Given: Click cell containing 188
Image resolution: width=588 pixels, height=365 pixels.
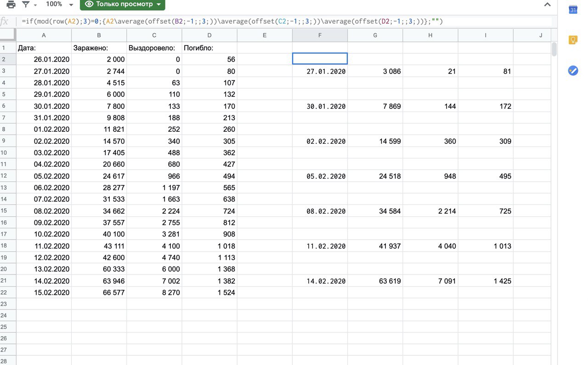Looking at the screenshot, I should 154,118.
